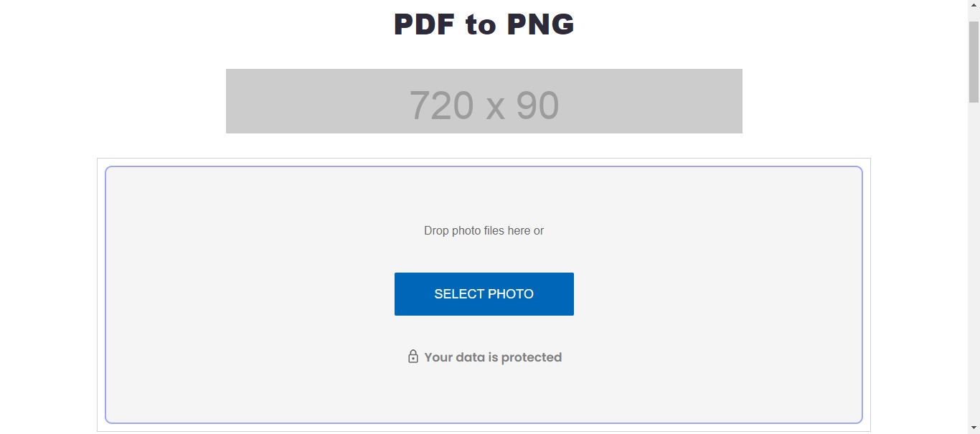Click the scrollbar up arrow
The image size is (980, 434).
coord(974,5)
